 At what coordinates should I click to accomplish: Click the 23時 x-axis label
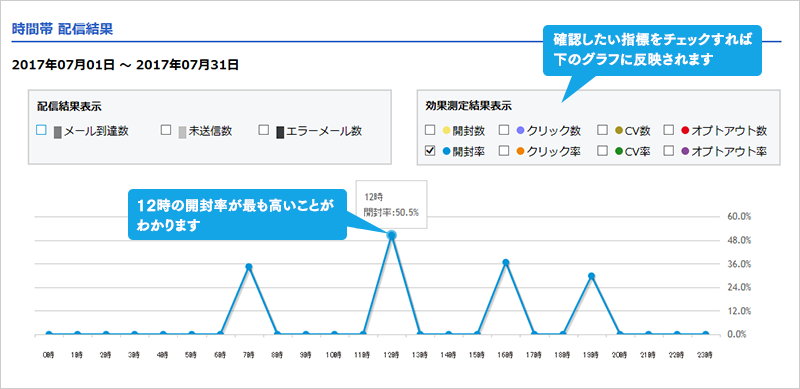click(706, 354)
